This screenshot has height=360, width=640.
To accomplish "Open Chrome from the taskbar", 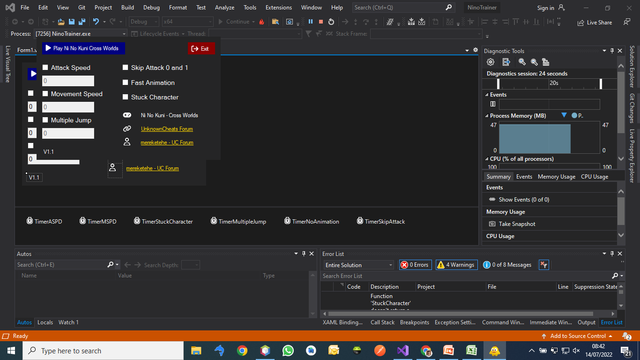I will 242,351.
